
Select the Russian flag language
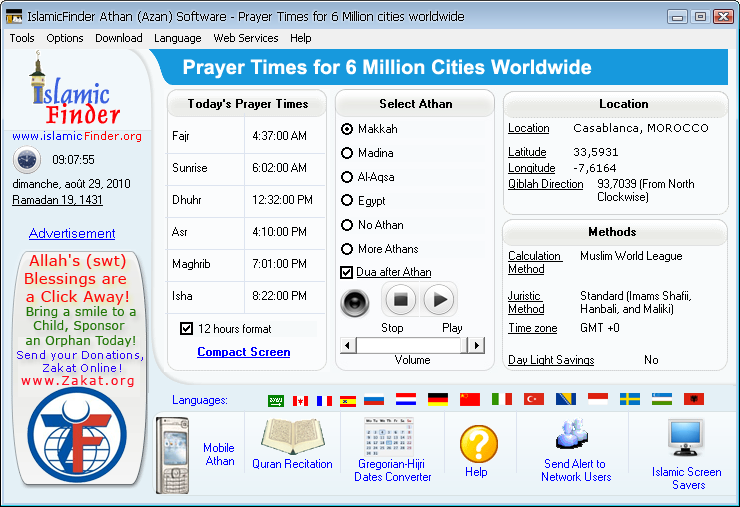tap(374, 400)
